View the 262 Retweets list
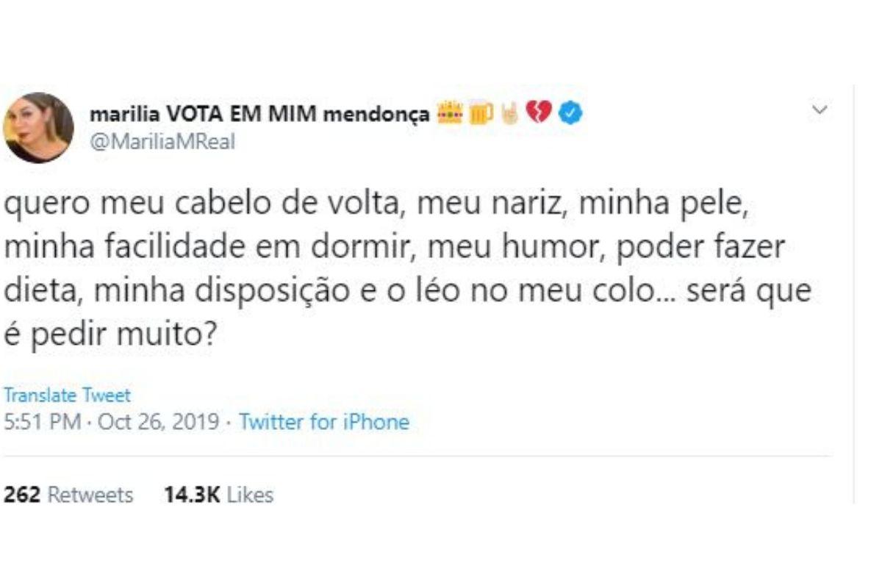882x588 pixels. (x=68, y=495)
